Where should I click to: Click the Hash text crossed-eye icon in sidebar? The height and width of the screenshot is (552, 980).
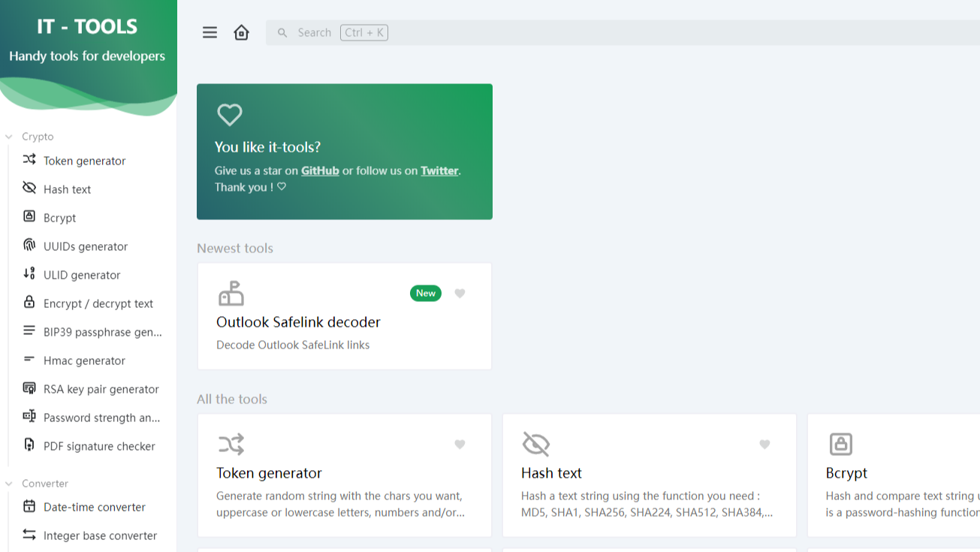(29, 188)
